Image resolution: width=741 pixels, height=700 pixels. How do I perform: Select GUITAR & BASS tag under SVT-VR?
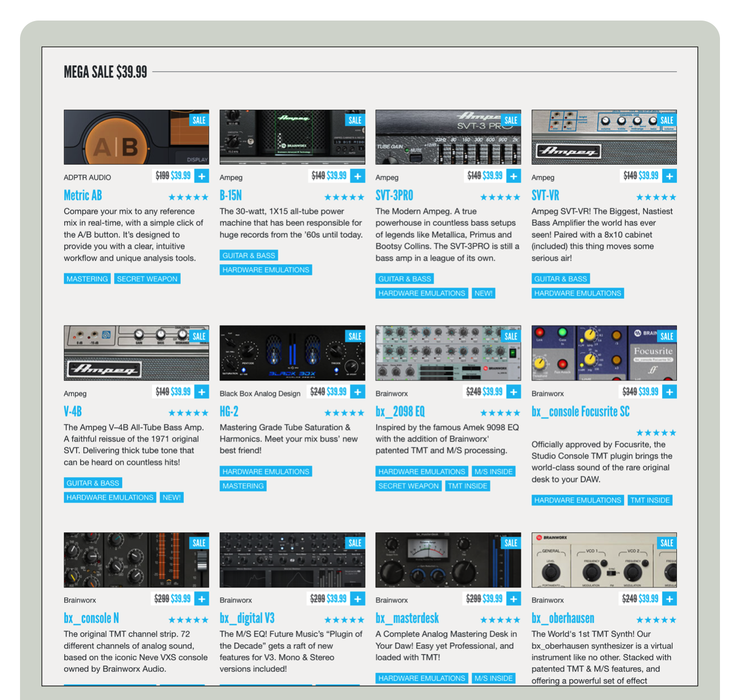point(561,279)
